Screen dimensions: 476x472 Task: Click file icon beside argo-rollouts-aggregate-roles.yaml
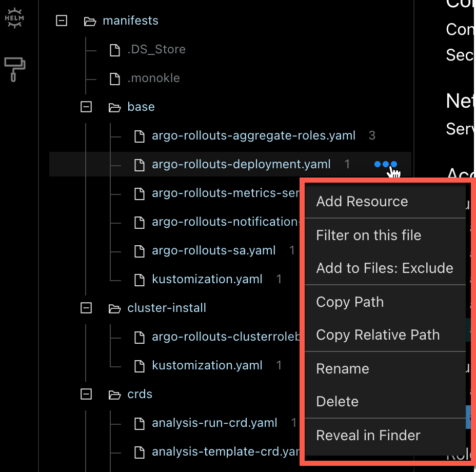[140, 136]
